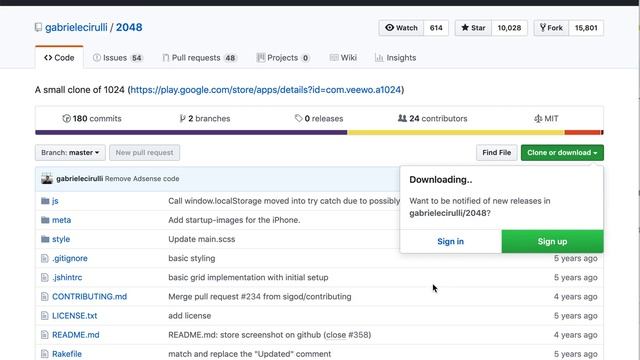Open the Remove Adsense code commit message
The image size is (640, 360).
[x=142, y=179]
